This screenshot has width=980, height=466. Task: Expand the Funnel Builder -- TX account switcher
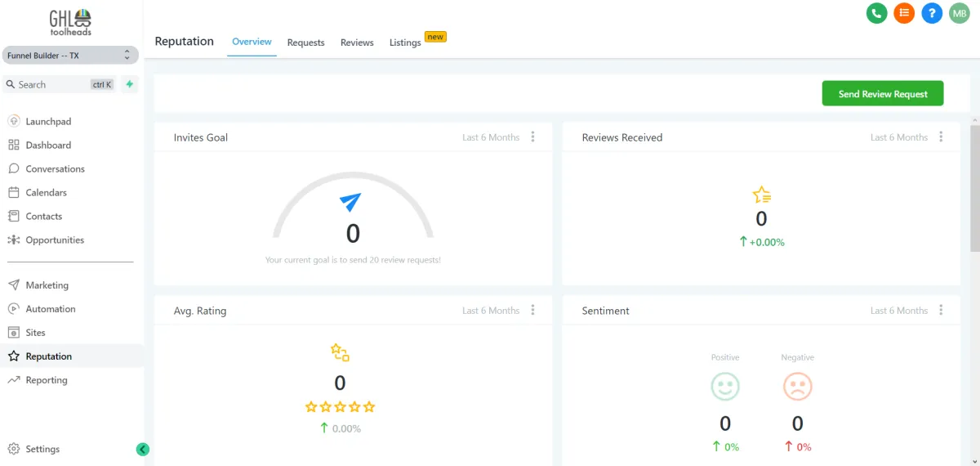point(69,56)
